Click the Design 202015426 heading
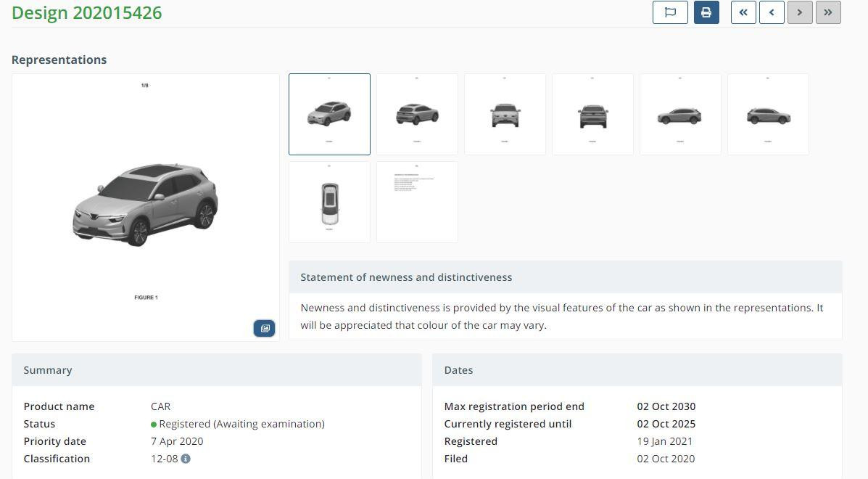 [87, 13]
